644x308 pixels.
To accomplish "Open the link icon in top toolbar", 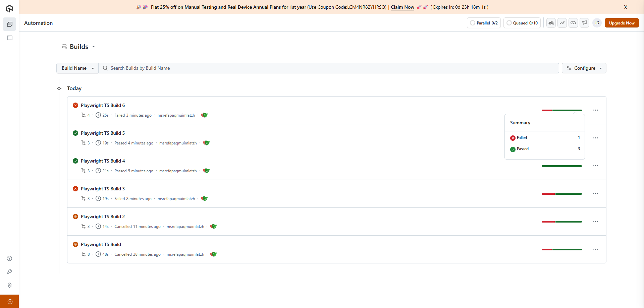I will pyautogui.click(x=573, y=23).
